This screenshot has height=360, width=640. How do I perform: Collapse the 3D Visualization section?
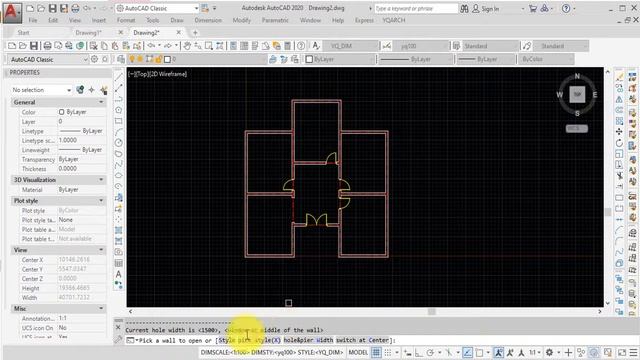[x=101, y=180]
